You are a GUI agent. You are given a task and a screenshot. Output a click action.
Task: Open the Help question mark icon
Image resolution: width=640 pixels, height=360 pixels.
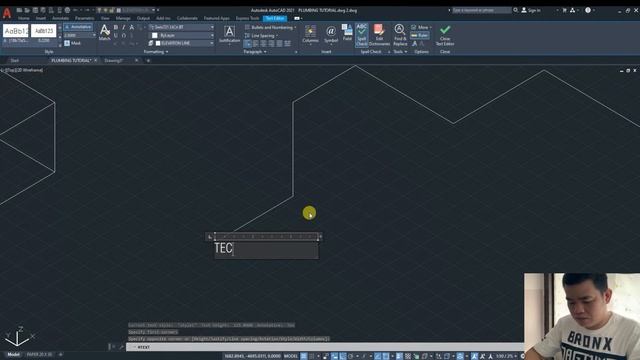588,10
